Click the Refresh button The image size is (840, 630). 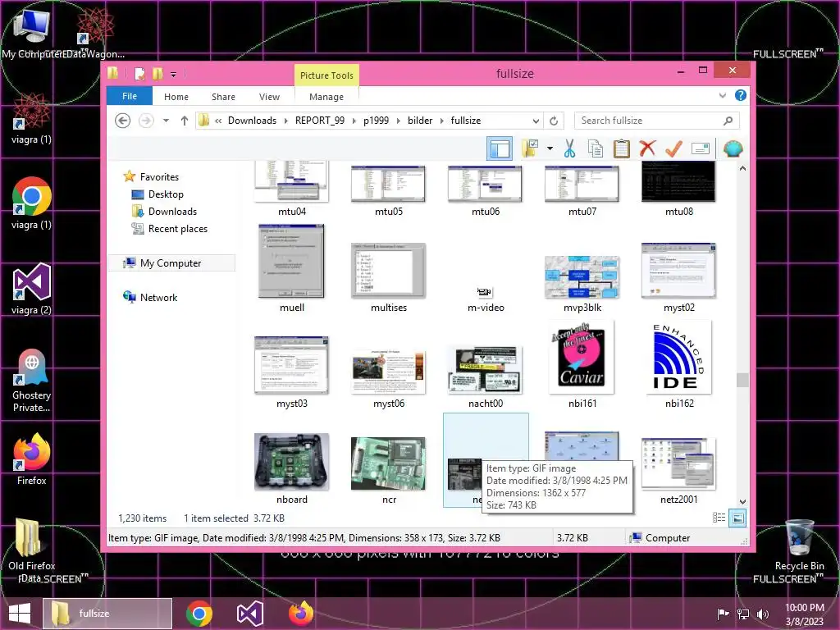click(x=554, y=121)
